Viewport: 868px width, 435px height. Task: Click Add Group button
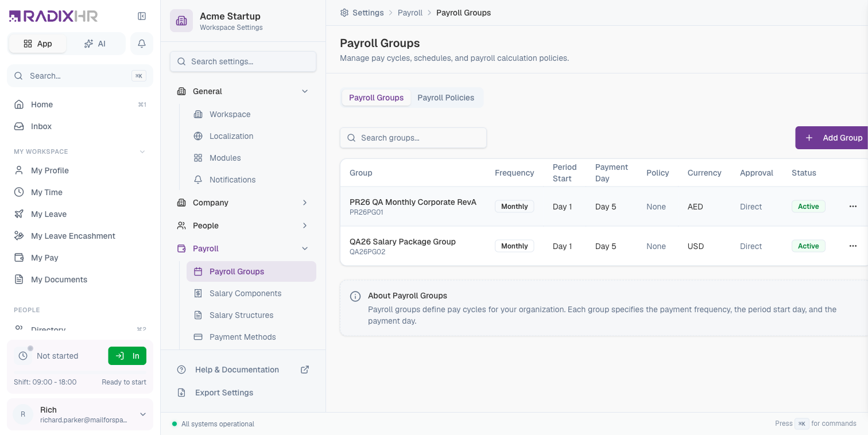tap(832, 138)
